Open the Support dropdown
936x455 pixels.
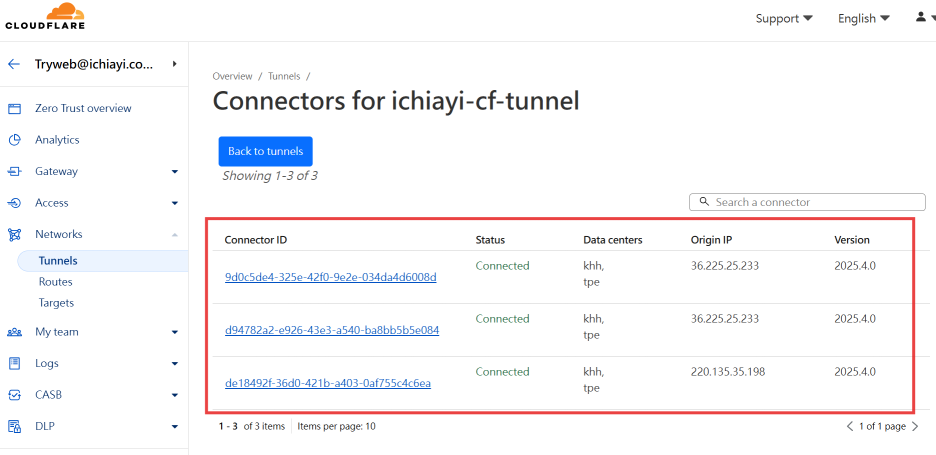click(784, 19)
